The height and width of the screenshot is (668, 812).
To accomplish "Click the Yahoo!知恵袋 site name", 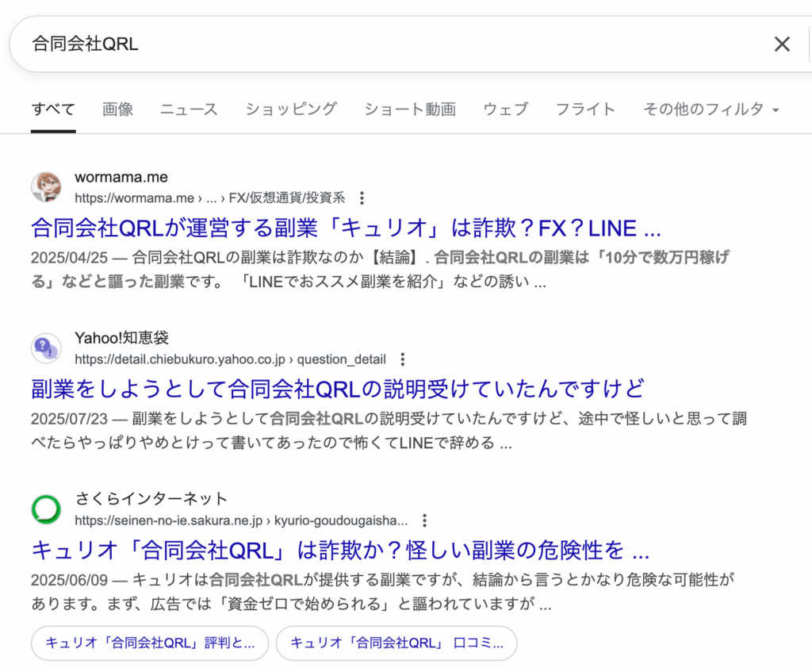I will click(x=121, y=338).
